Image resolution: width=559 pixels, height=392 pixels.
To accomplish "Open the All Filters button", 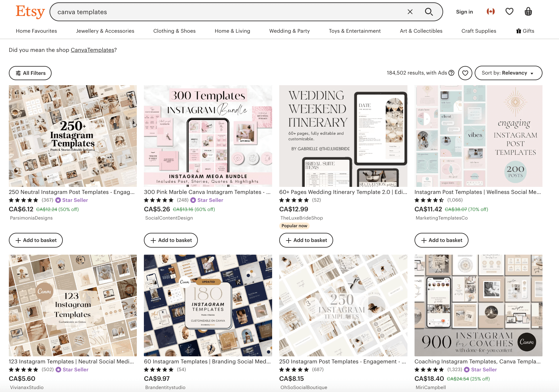I will (30, 73).
